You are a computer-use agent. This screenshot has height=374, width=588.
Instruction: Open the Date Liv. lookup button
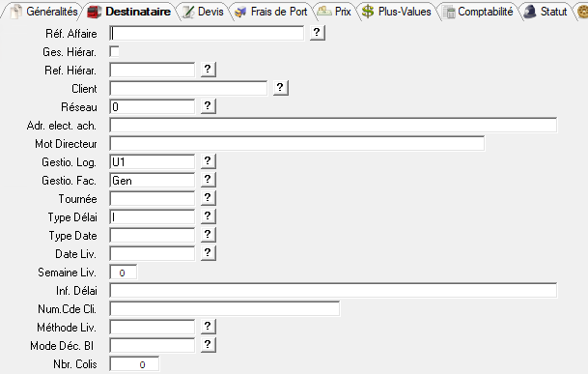click(x=209, y=254)
